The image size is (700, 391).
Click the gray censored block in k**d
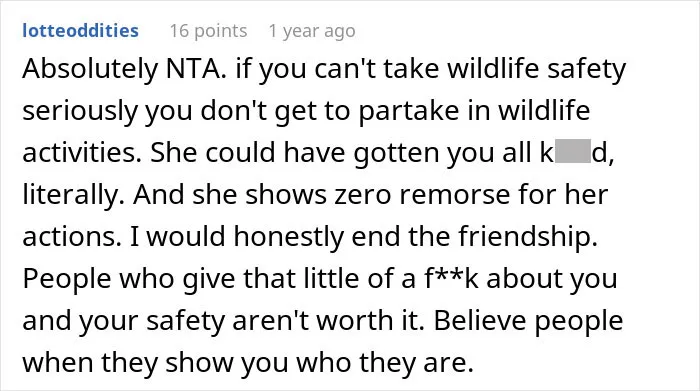(573, 151)
